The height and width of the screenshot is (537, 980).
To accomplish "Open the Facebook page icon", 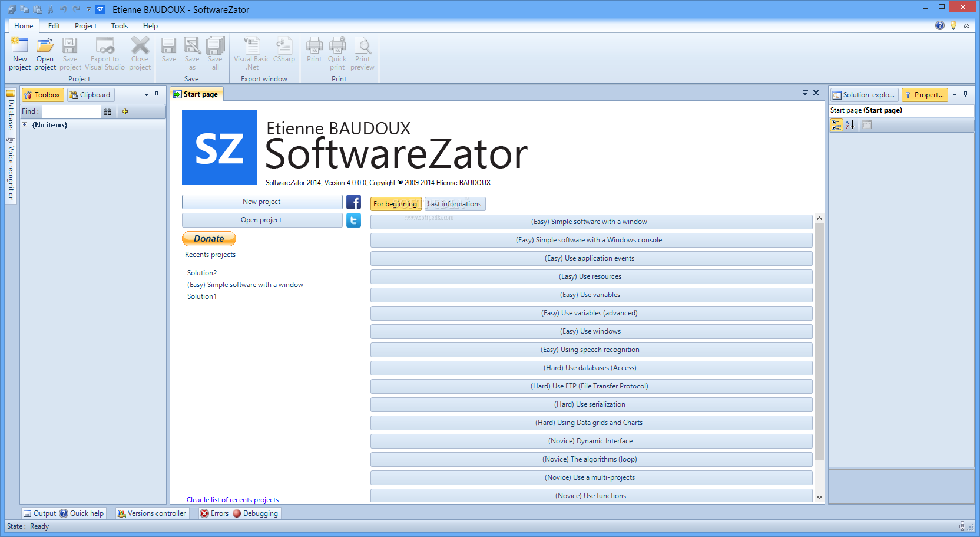I will 353,202.
